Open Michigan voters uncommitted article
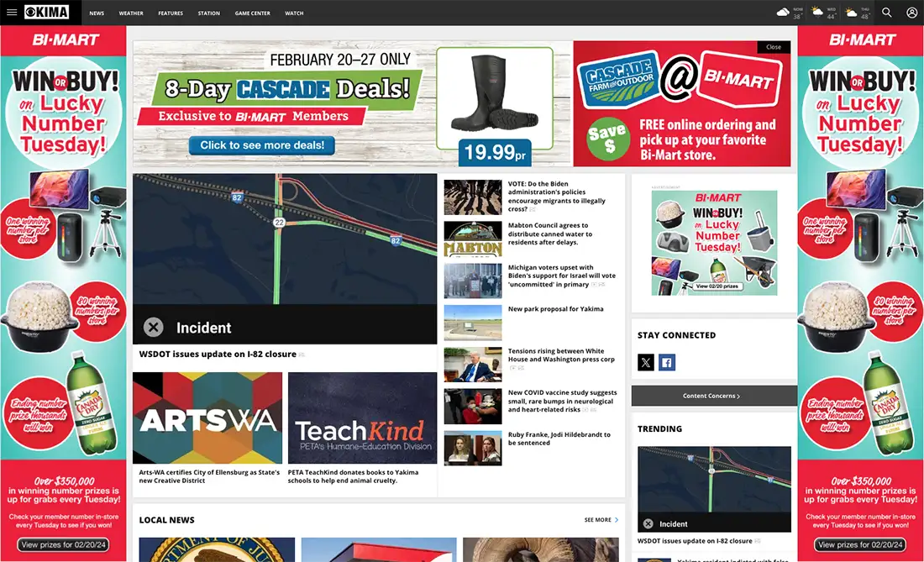The width and height of the screenshot is (924, 562). coord(562,276)
